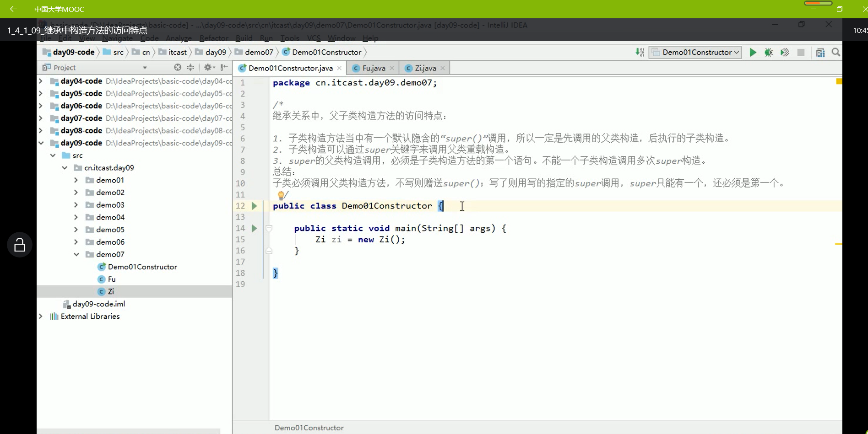
Task: Click the gray Stop button in toolbar
Action: point(801,53)
